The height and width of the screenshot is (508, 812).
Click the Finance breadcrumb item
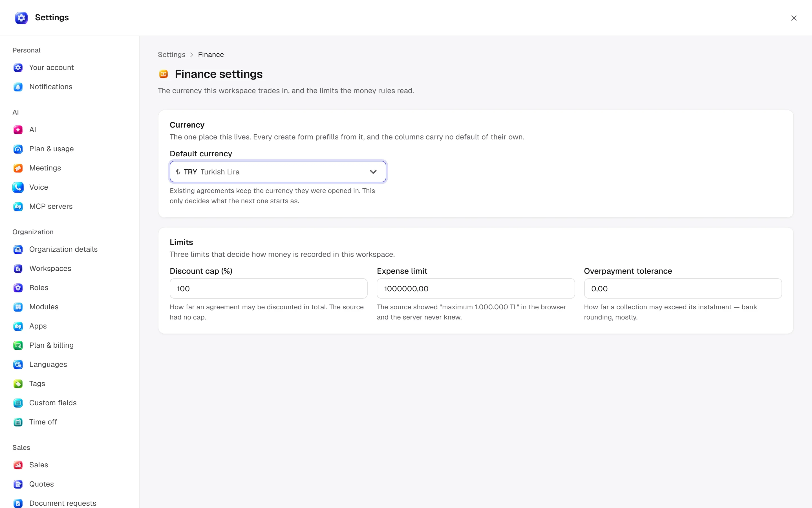pyautogui.click(x=211, y=54)
